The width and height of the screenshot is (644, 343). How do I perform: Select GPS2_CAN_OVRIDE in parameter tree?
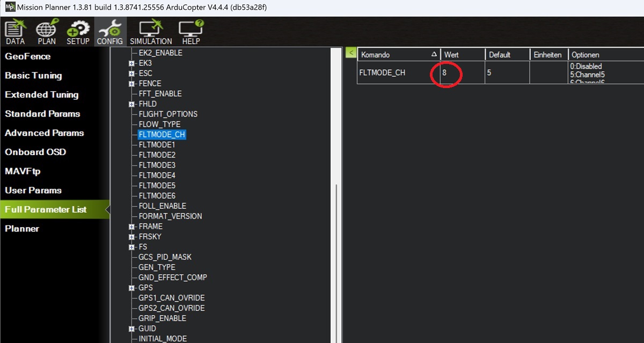[x=171, y=308]
